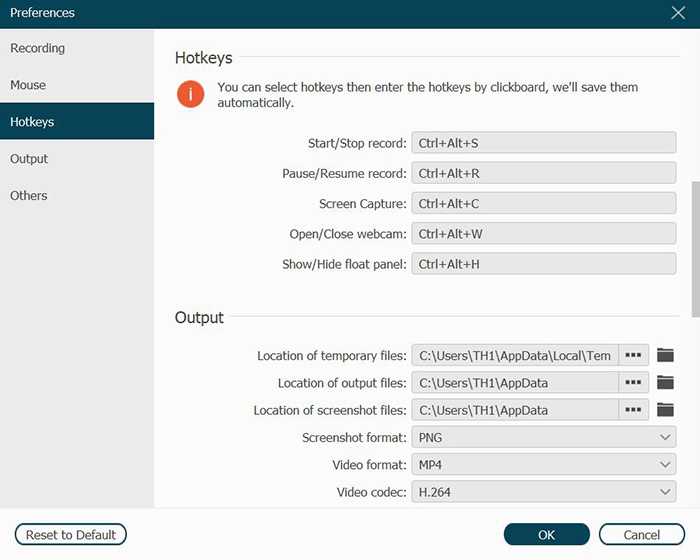
Task: Click the 'Video format:' label
Action: pyautogui.click(x=369, y=465)
